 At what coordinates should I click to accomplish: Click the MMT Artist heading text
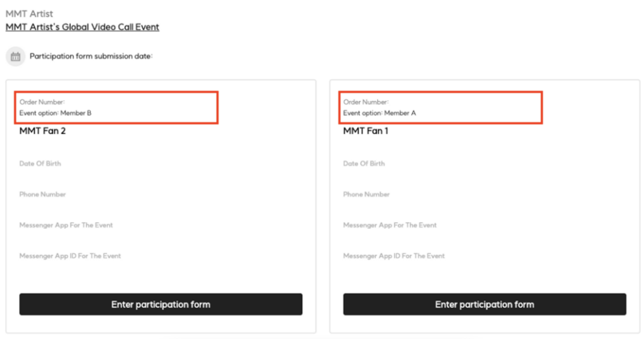tap(29, 14)
